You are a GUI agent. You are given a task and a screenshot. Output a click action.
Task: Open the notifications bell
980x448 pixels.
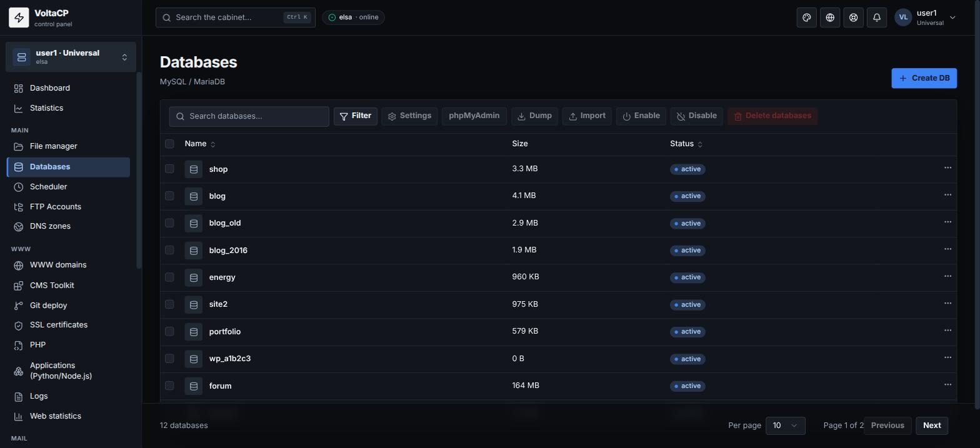tap(877, 17)
